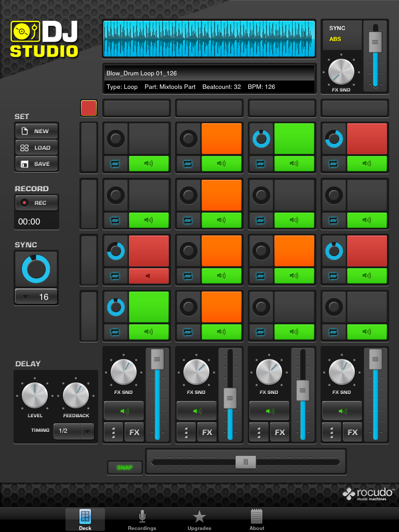This screenshot has height=532, width=399.
Task: Toggle the SNAP button
Action: click(125, 468)
